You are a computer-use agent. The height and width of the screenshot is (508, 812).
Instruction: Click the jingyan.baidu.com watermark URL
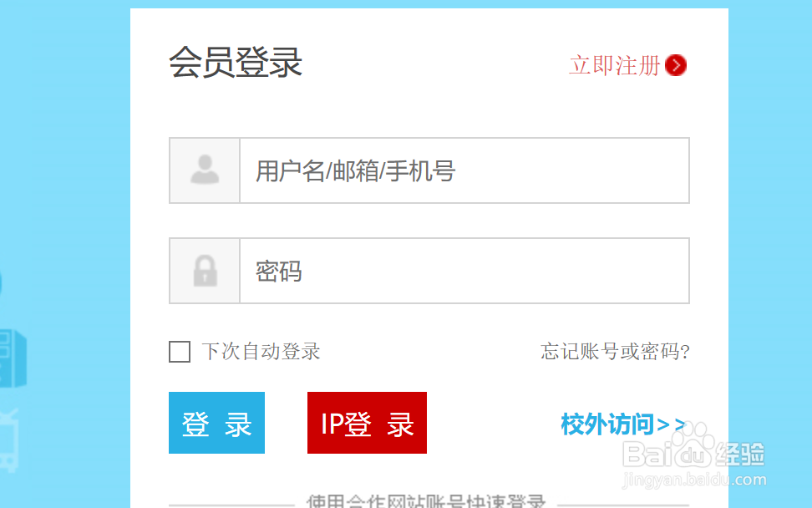tap(694, 480)
